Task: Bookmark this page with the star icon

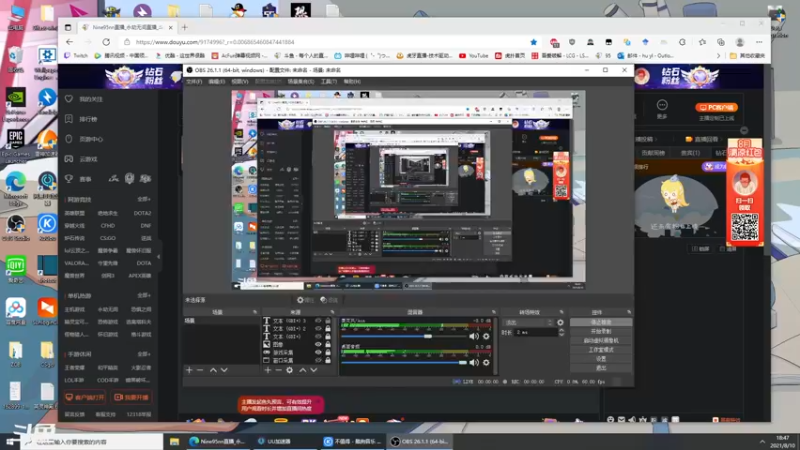Action: click(x=534, y=42)
